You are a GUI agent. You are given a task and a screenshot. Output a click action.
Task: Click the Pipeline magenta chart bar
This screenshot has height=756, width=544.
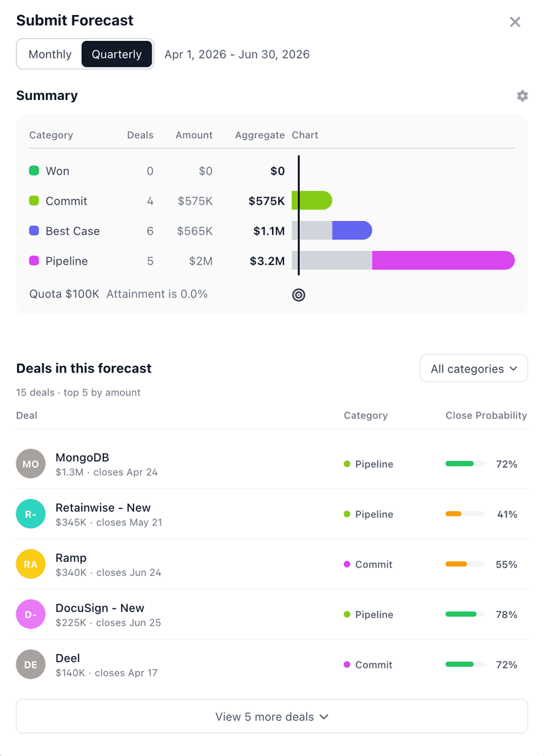443,260
